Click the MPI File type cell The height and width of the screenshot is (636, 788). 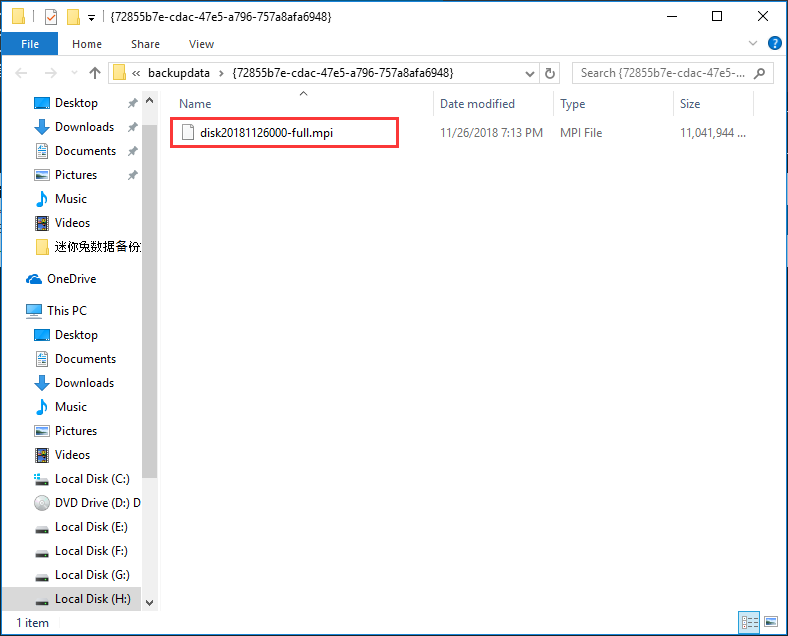tap(581, 133)
